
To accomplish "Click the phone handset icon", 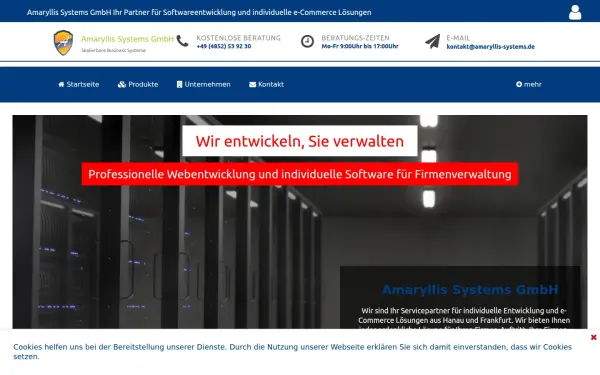I will (183, 41).
